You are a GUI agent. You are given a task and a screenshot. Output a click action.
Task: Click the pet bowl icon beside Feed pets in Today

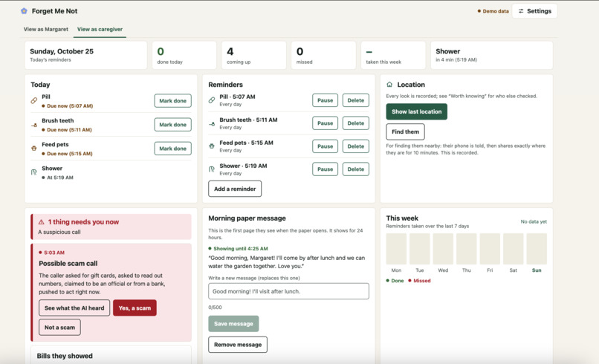coord(34,148)
